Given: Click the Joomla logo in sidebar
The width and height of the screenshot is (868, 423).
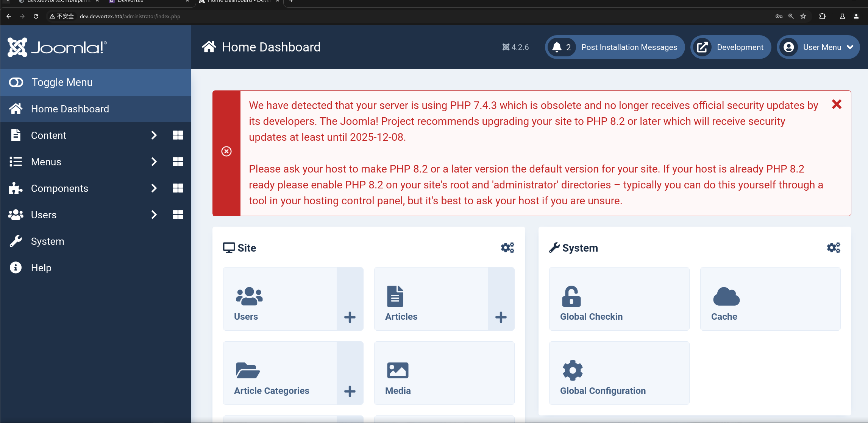Looking at the screenshot, I should pyautogui.click(x=57, y=47).
